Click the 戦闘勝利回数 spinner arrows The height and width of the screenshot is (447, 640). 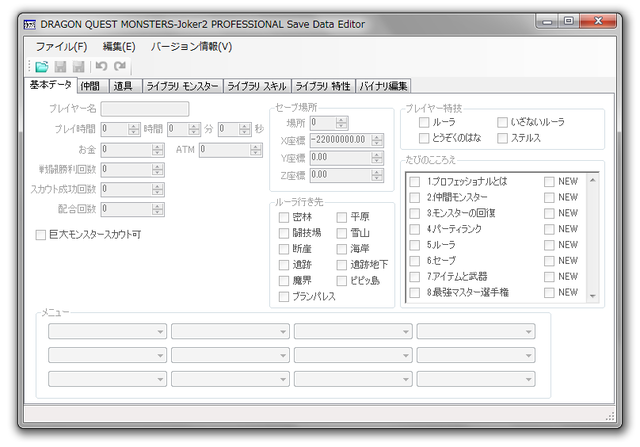coord(158,169)
